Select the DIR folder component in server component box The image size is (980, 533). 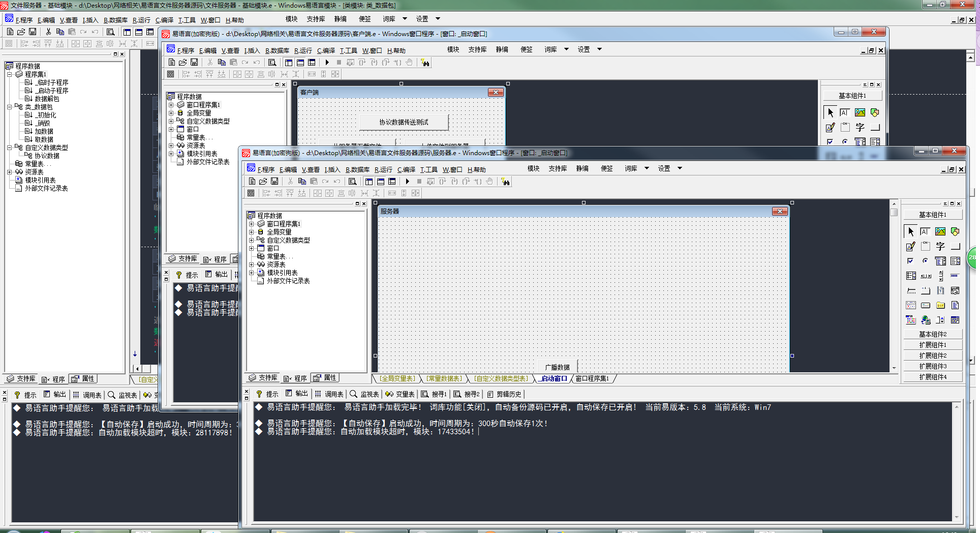tap(940, 305)
